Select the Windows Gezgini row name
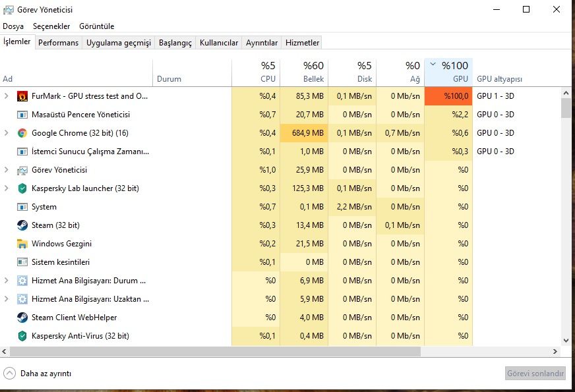575x392 pixels. tap(61, 244)
